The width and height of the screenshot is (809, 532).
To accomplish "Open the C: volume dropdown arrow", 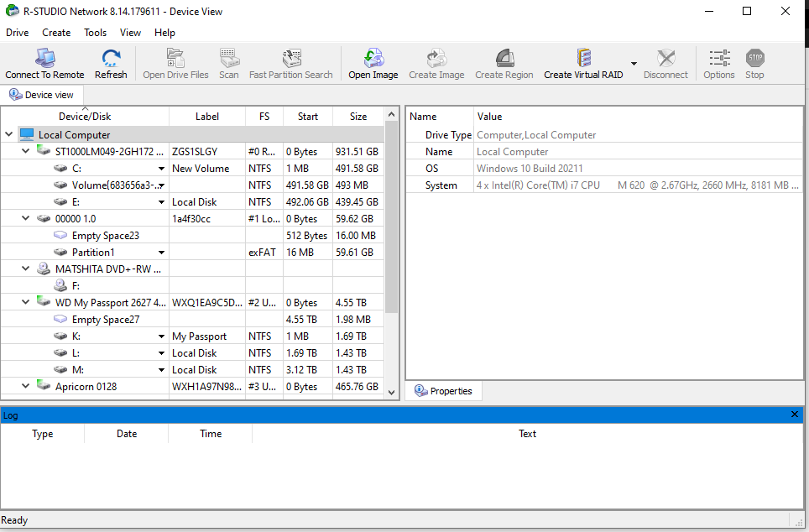I will pyautogui.click(x=161, y=169).
